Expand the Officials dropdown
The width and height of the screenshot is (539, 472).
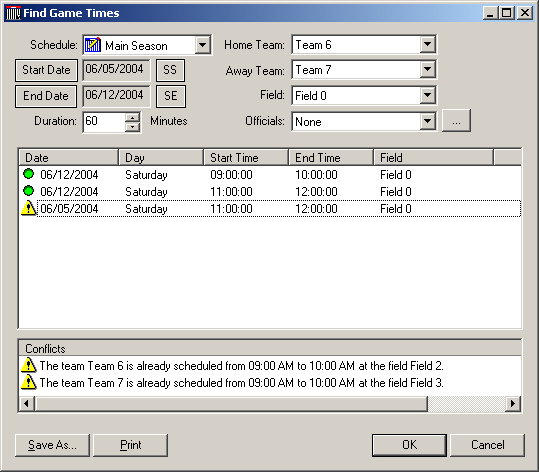tap(428, 121)
